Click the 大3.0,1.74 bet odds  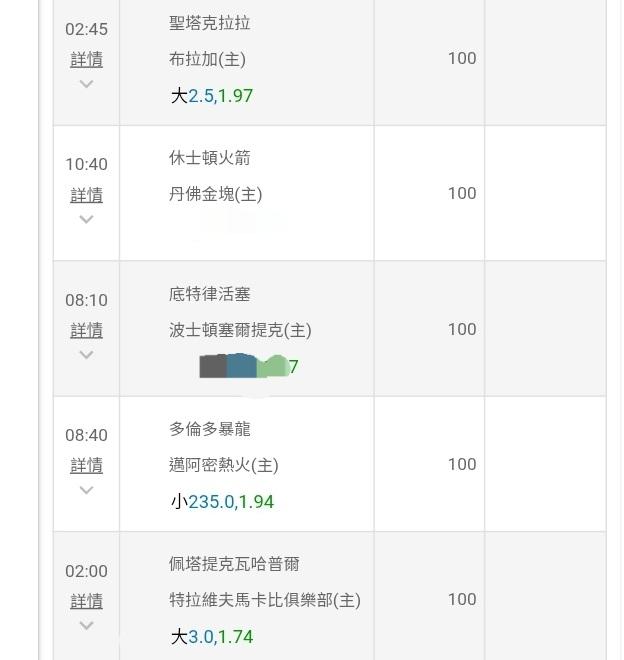point(211,637)
